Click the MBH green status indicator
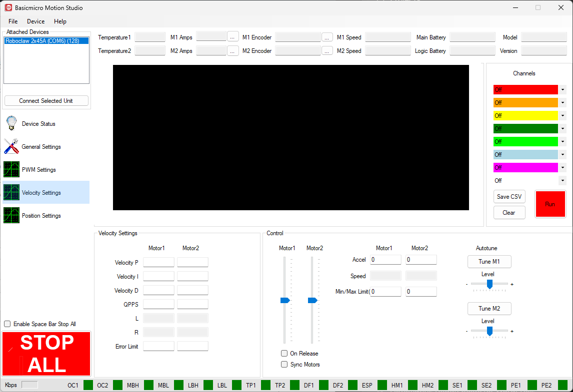Image resolution: width=573 pixels, height=392 pixels. point(148,385)
